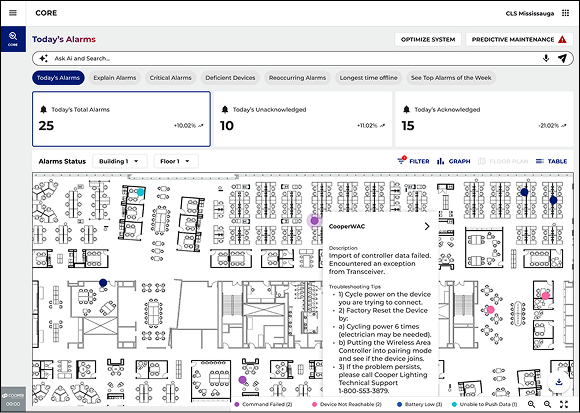Toggle Command Failed (2) legend entry
This screenshot has height=413, width=580.
(x=263, y=404)
